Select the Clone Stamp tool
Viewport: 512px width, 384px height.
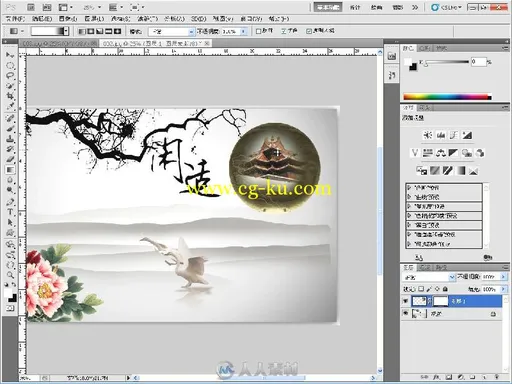[10, 139]
